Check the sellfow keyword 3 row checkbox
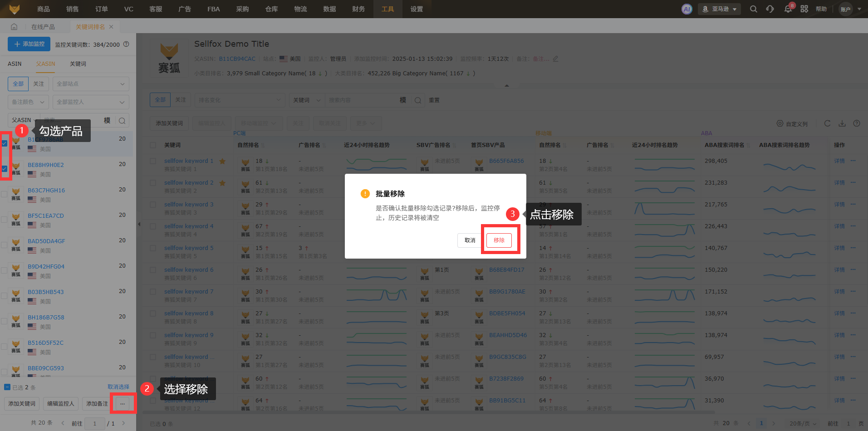The height and width of the screenshot is (431, 868). 153,205
